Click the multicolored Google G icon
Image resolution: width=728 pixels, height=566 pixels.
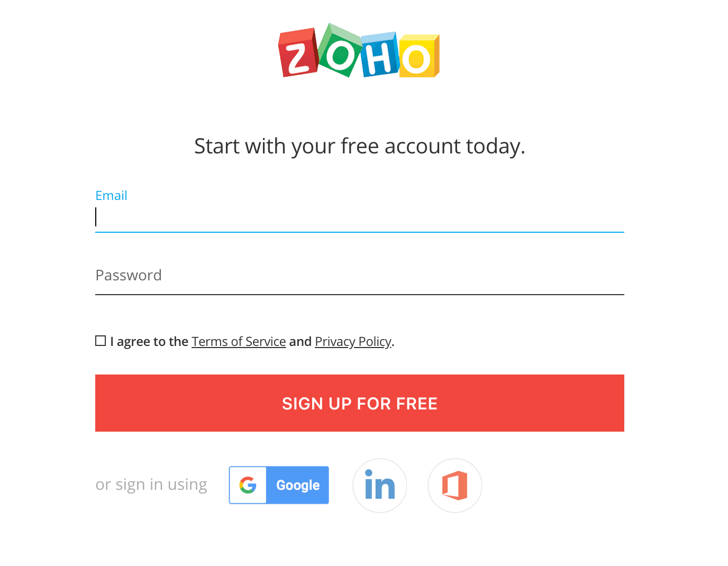click(x=248, y=485)
